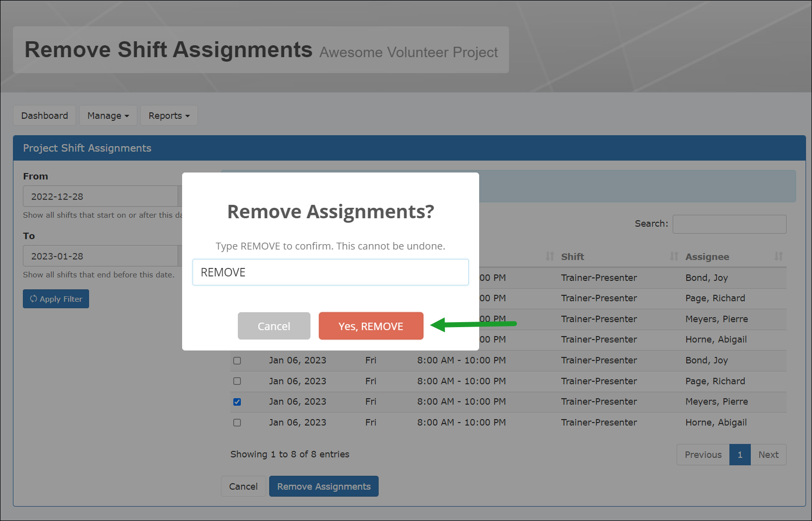The width and height of the screenshot is (812, 521).
Task: Edit the To date field 2023-01-28
Action: click(x=101, y=256)
